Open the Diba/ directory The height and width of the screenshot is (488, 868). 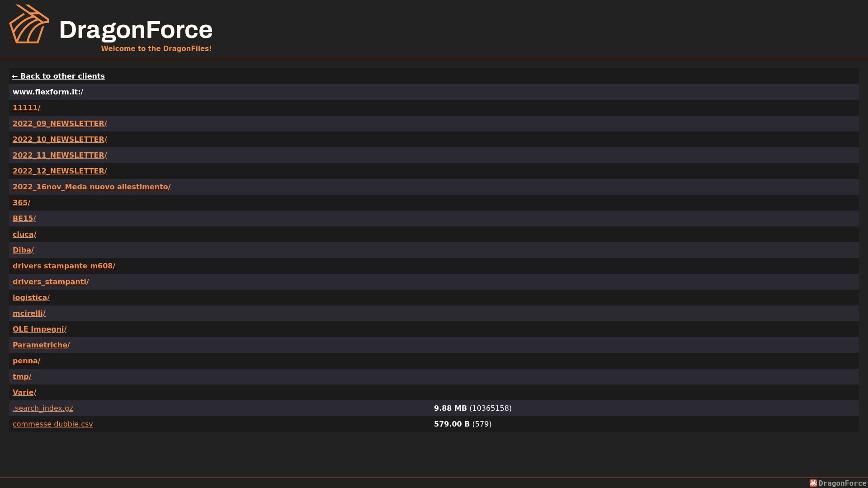pos(24,250)
